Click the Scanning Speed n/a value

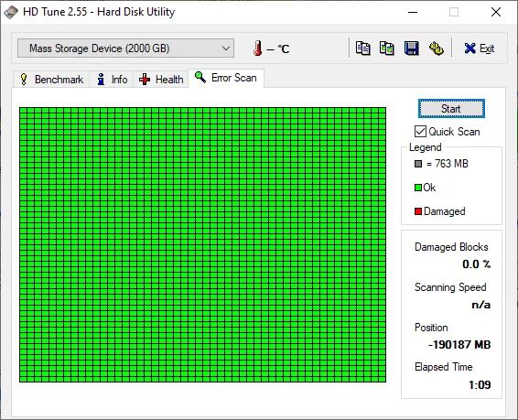click(481, 305)
